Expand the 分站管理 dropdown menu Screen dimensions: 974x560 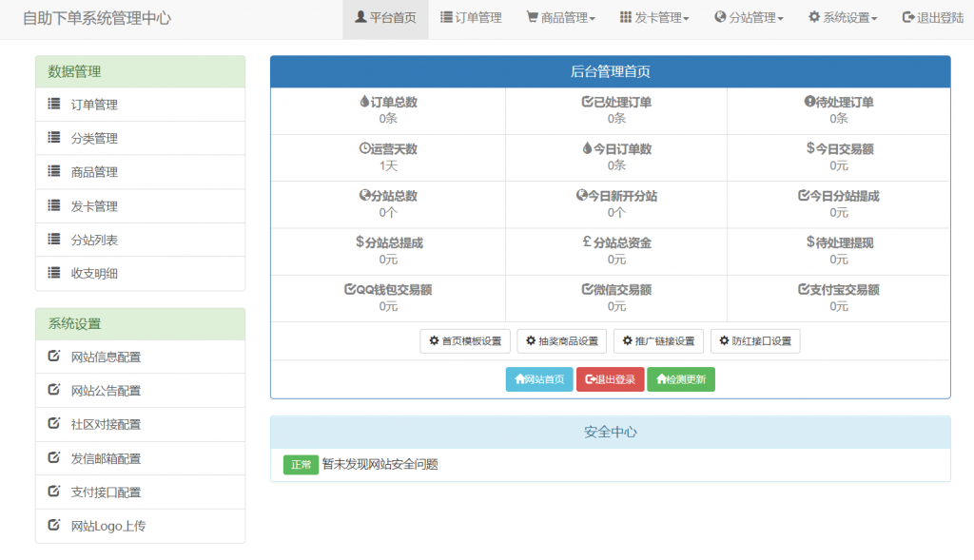pyautogui.click(x=749, y=18)
